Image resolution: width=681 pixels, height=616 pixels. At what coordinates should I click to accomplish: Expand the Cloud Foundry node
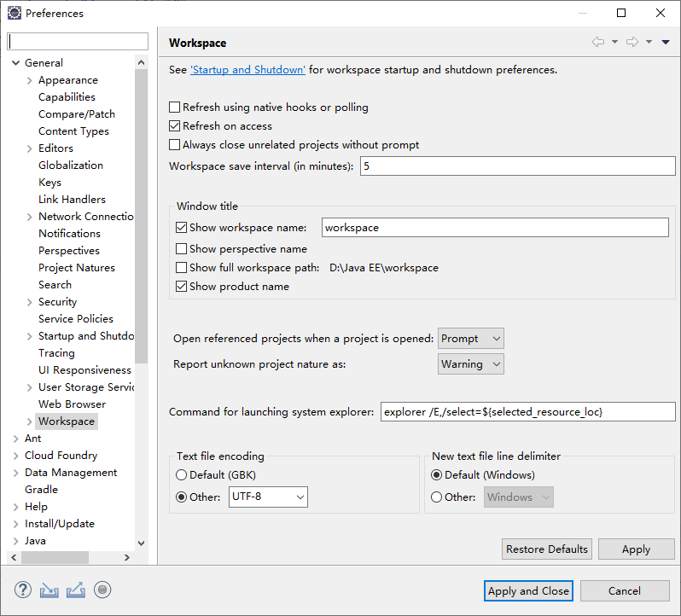pos(15,456)
